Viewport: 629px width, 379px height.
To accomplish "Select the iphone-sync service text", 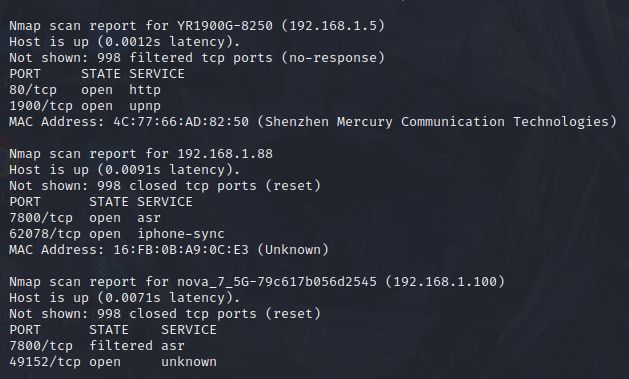I will (x=181, y=234).
